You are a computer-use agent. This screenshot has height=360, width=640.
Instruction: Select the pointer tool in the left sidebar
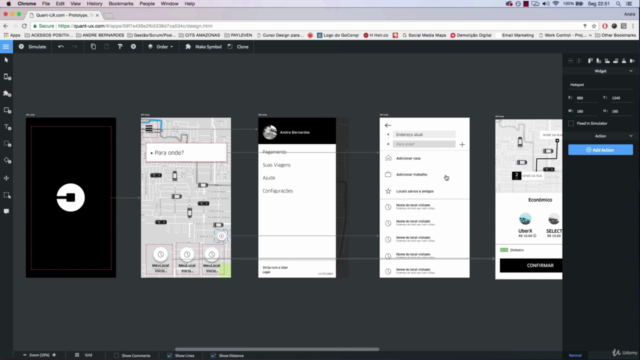coord(7,60)
